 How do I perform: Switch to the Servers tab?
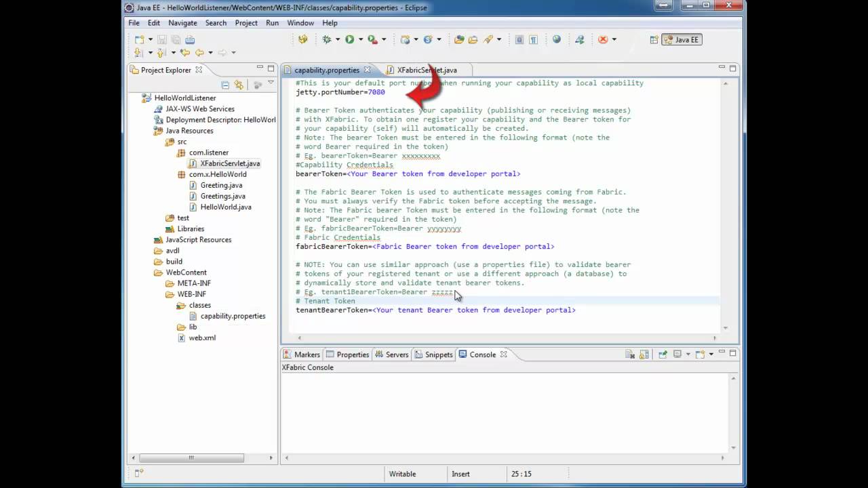[391, 354]
